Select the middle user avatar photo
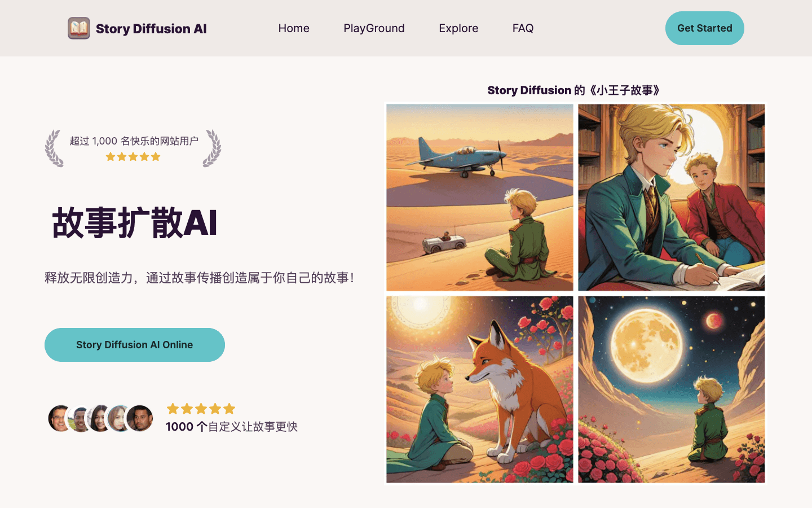This screenshot has width=812, height=508. click(100, 418)
